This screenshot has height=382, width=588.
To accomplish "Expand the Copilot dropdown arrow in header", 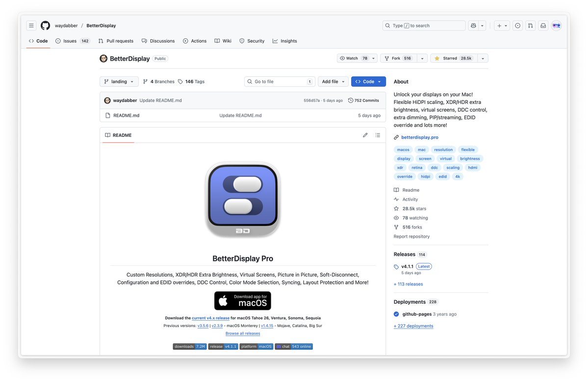I will [482, 25].
